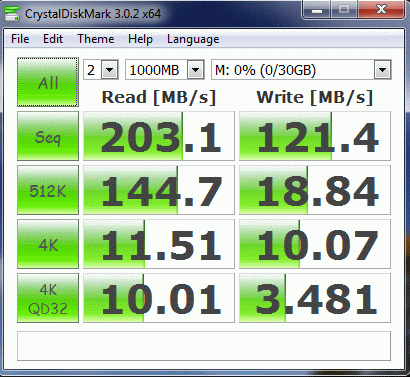This screenshot has width=410, height=377.
Task: Open the Theme menu
Action: point(96,39)
